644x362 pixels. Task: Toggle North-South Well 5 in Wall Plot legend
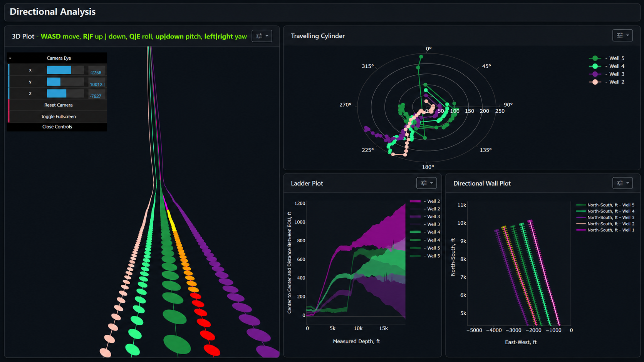[x=605, y=205]
